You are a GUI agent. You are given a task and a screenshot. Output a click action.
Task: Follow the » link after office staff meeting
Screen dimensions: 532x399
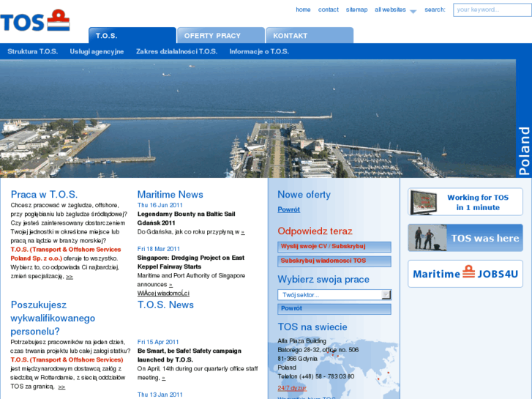163,378
